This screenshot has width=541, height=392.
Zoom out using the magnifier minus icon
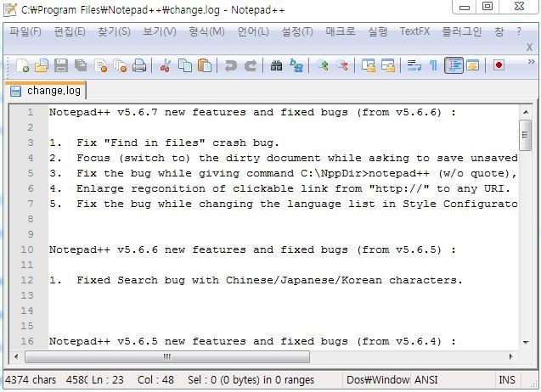point(342,65)
